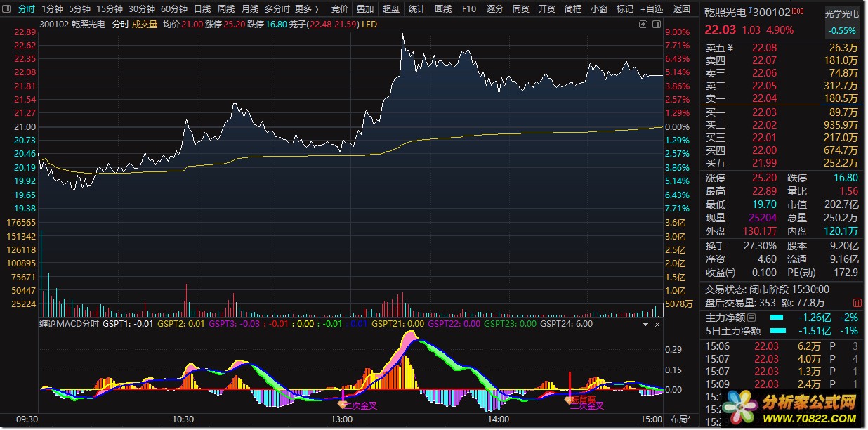The height and width of the screenshot is (430, 868).
Task: Click the 15:09 trade tick row
Action: tap(782, 384)
